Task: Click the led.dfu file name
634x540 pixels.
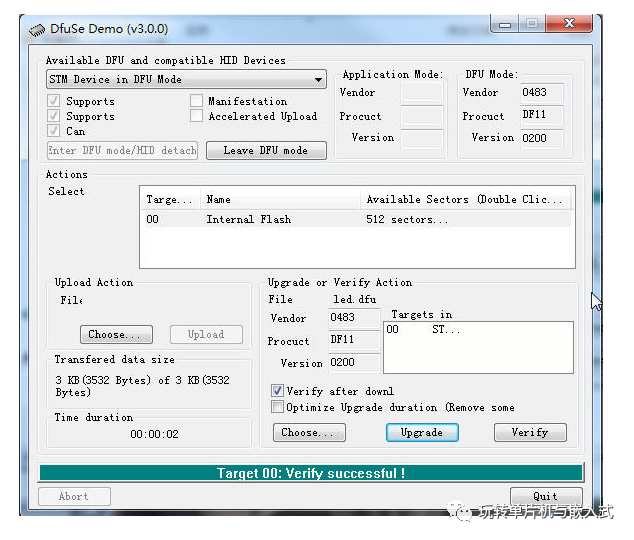Action: (x=355, y=299)
